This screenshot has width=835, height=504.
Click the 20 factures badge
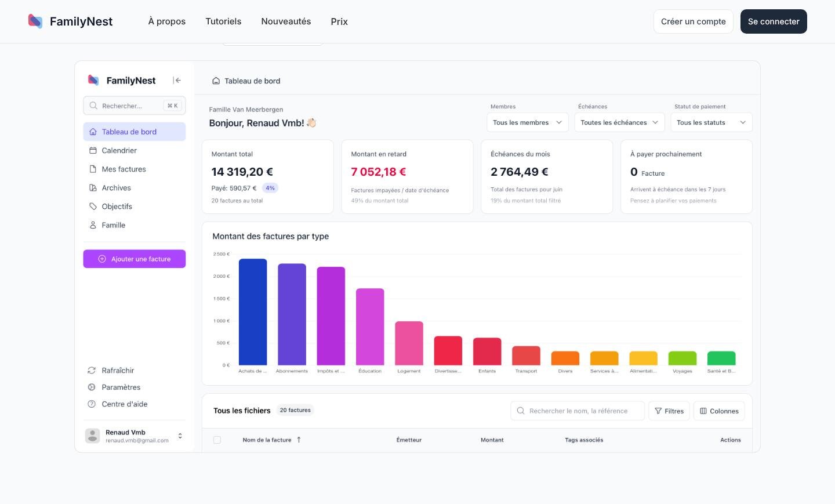(x=295, y=410)
